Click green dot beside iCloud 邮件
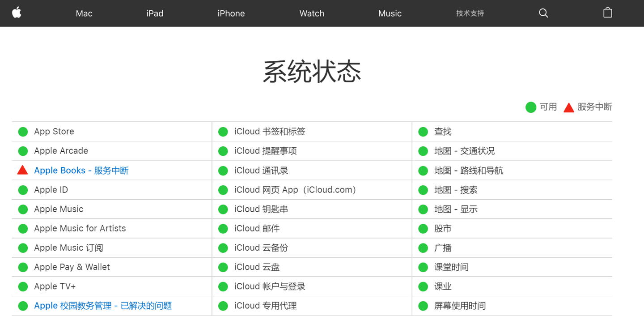Image resolution: width=644 pixels, height=316 pixels. [223, 228]
